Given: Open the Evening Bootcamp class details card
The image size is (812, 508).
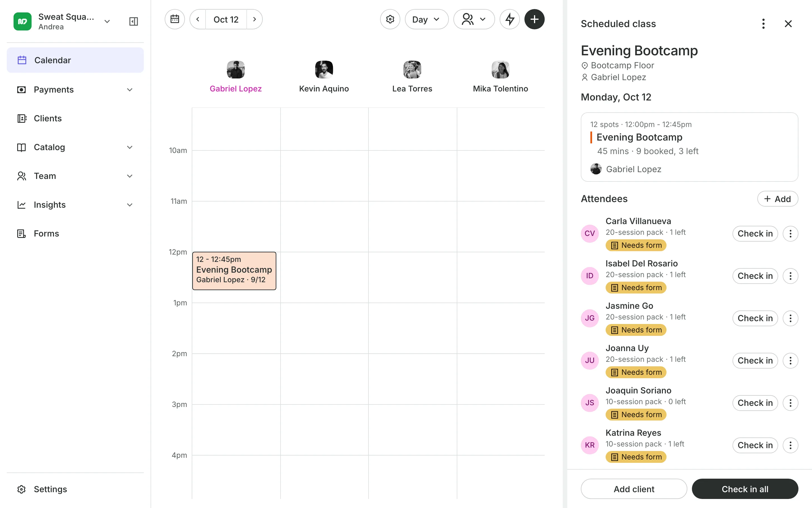Looking at the screenshot, I should click(x=689, y=147).
